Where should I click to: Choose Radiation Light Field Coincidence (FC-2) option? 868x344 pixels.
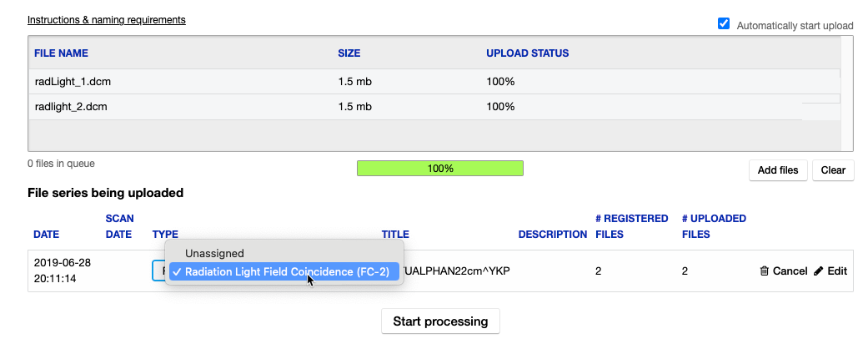(287, 271)
